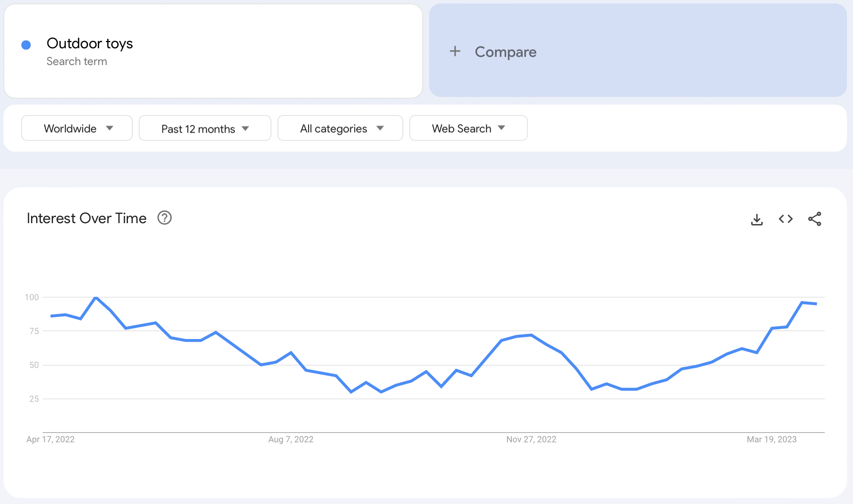Click the Aug 7, 2022 axis label
853x504 pixels.
point(291,439)
